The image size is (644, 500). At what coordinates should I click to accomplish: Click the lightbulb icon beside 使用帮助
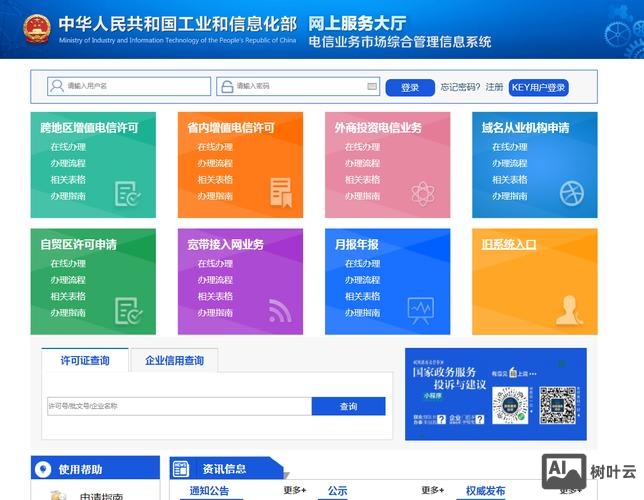(43, 469)
